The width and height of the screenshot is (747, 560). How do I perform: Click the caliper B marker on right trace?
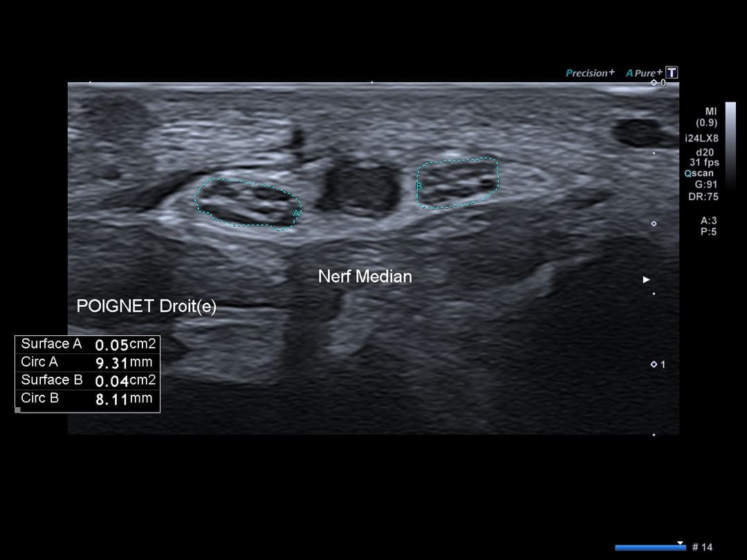tap(418, 187)
